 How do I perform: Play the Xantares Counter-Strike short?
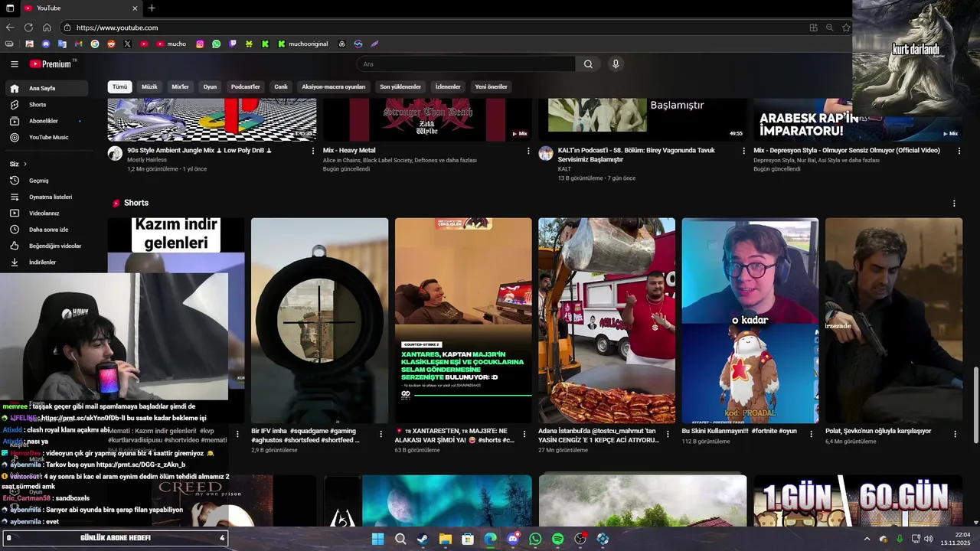tap(463, 320)
